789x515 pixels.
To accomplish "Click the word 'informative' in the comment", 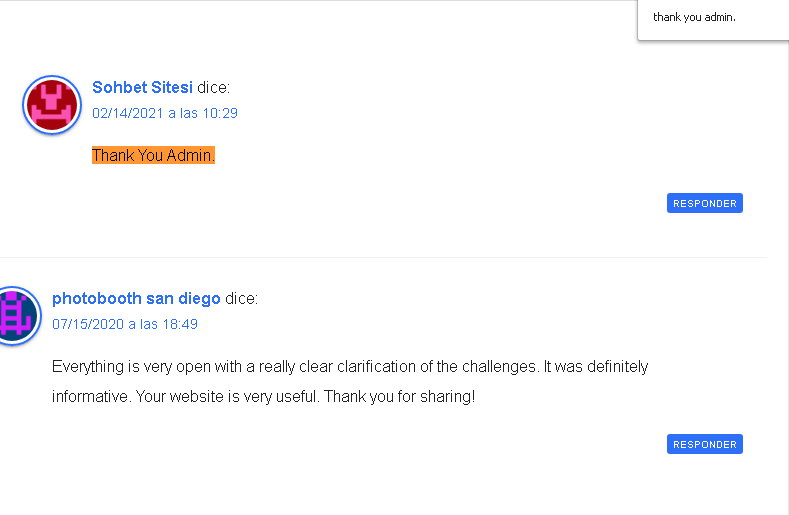I will (92, 397).
